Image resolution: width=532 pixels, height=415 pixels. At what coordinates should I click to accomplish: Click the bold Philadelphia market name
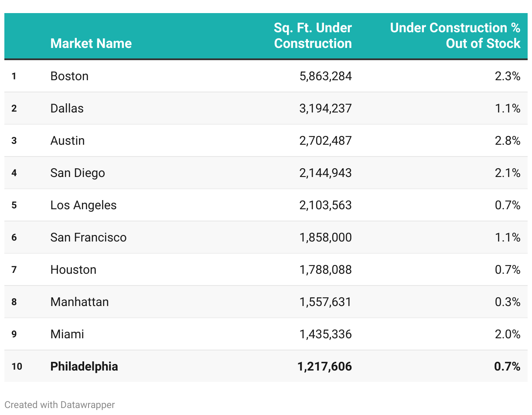(x=84, y=367)
